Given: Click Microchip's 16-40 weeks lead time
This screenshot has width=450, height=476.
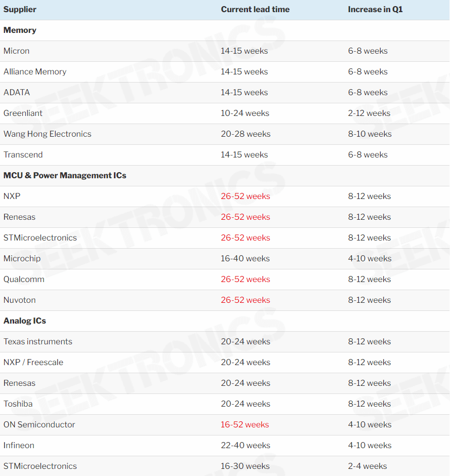Looking at the screenshot, I should pyautogui.click(x=245, y=259).
